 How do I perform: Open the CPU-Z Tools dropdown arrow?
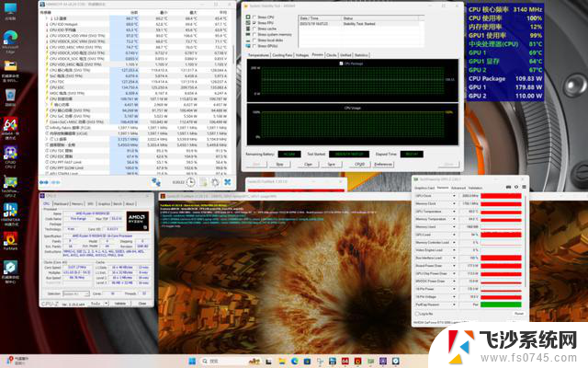(107, 303)
